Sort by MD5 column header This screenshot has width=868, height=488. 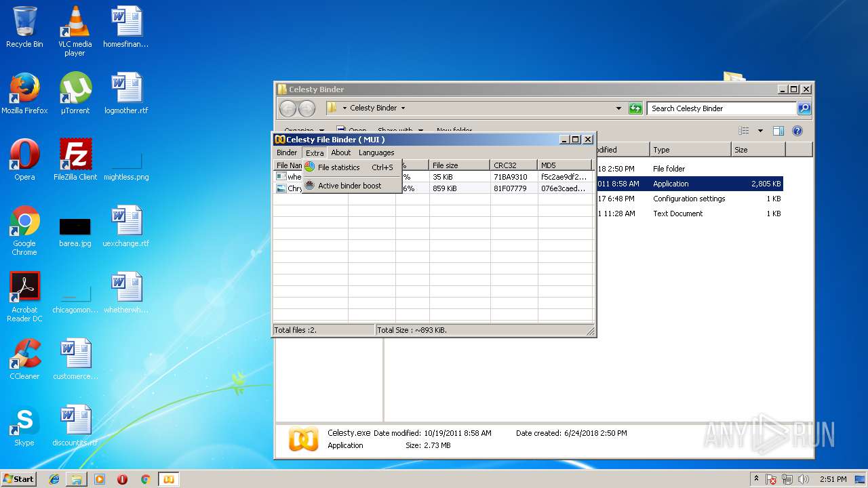[565, 165]
